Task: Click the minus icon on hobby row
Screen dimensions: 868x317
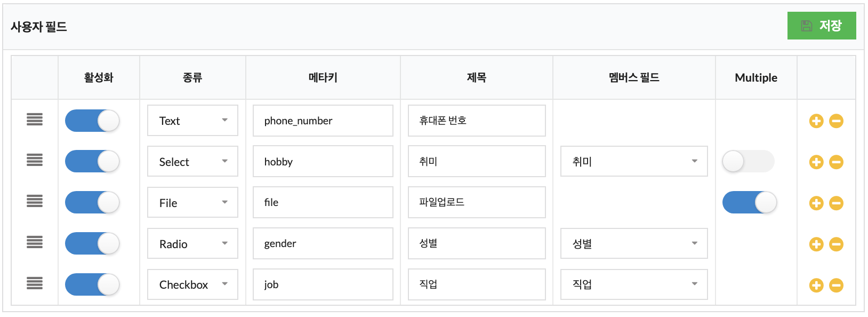Action: pos(837,162)
